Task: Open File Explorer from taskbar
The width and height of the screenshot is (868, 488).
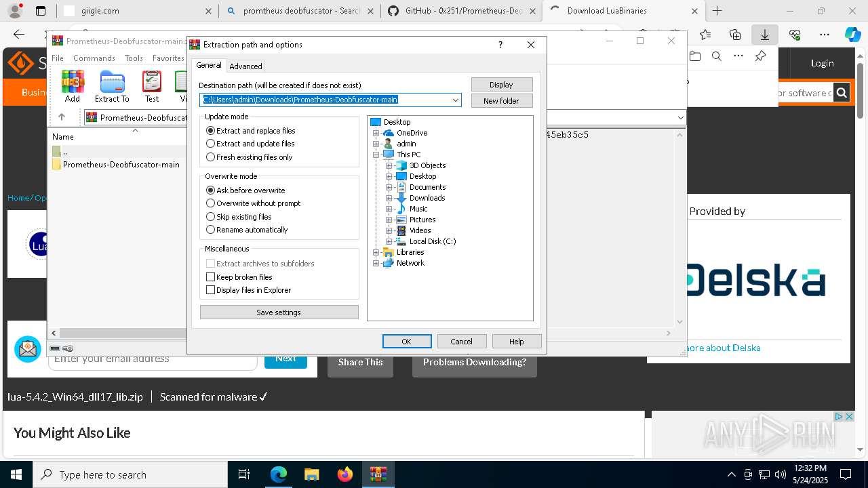Action: click(x=311, y=474)
